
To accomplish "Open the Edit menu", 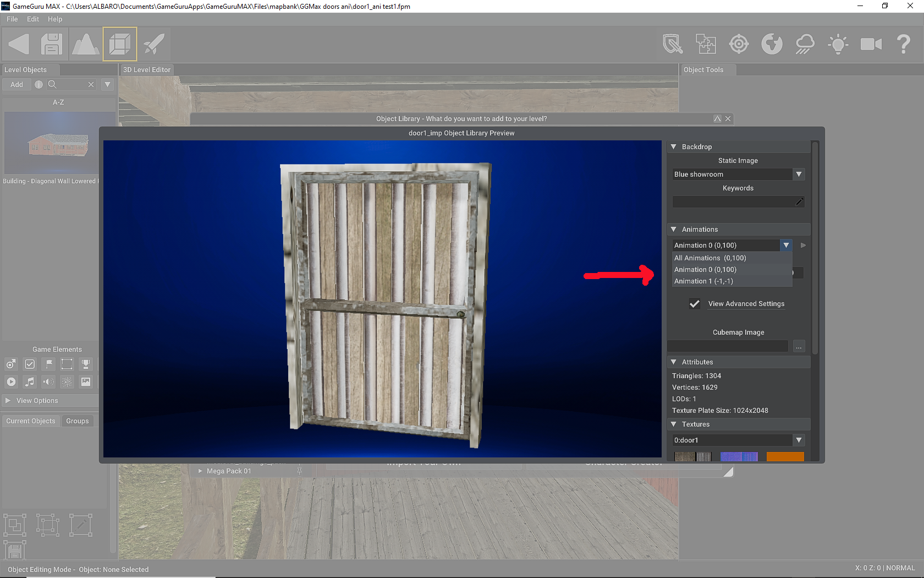I will [32, 19].
